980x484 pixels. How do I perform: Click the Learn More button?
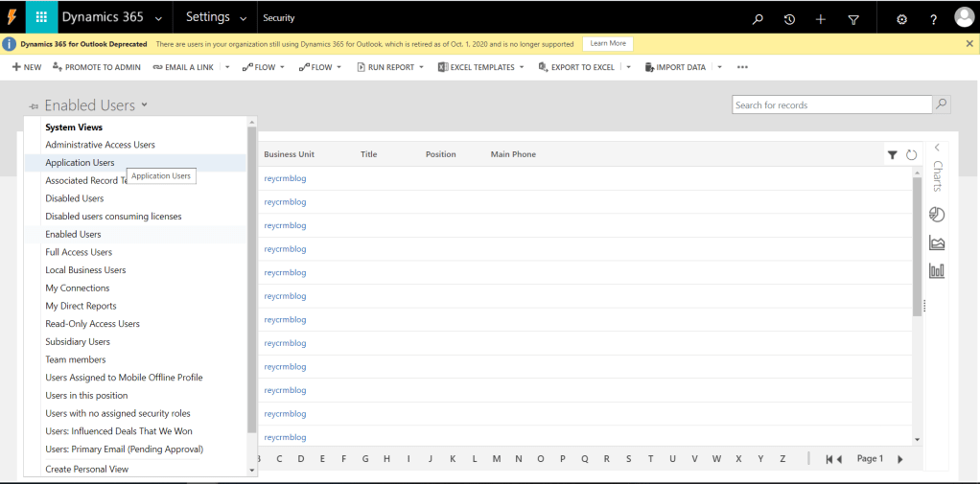[608, 44]
